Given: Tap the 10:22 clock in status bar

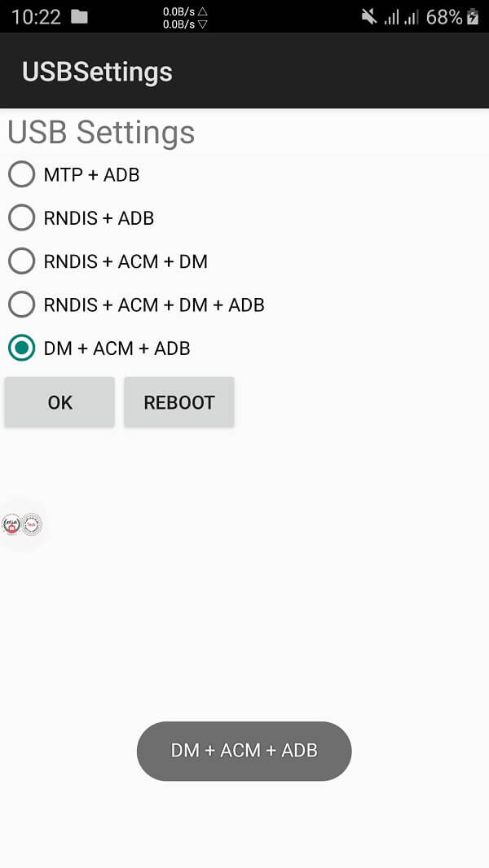Looking at the screenshot, I should point(36,16).
